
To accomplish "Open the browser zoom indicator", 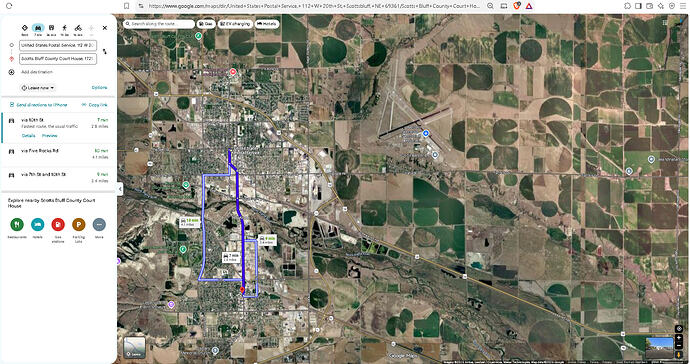I will [490, 6].
